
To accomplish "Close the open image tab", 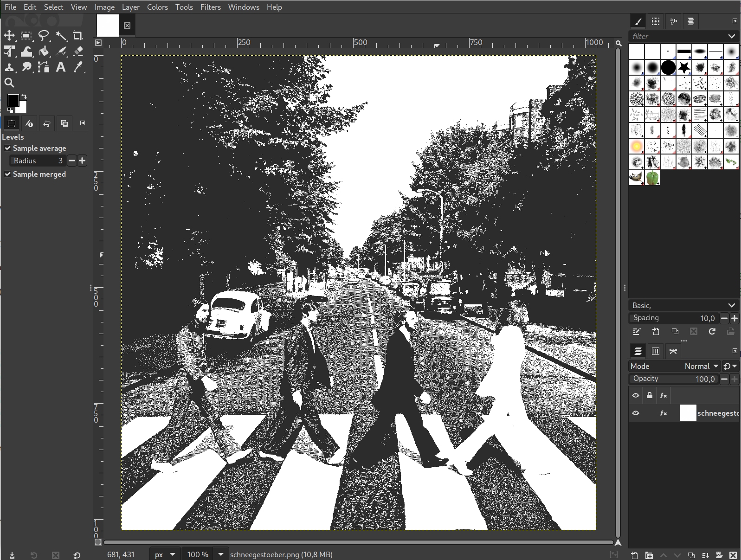I will tap(127, 26).
